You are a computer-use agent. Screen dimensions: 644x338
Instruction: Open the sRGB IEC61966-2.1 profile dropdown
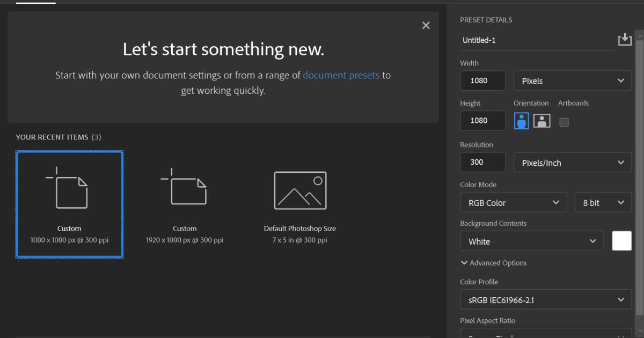pos(546,300)
